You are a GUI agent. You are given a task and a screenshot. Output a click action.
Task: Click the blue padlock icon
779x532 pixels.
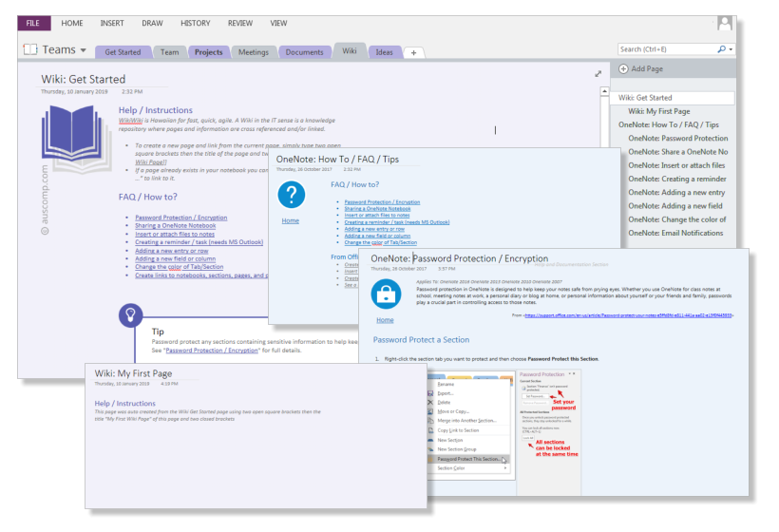[386, 294]
